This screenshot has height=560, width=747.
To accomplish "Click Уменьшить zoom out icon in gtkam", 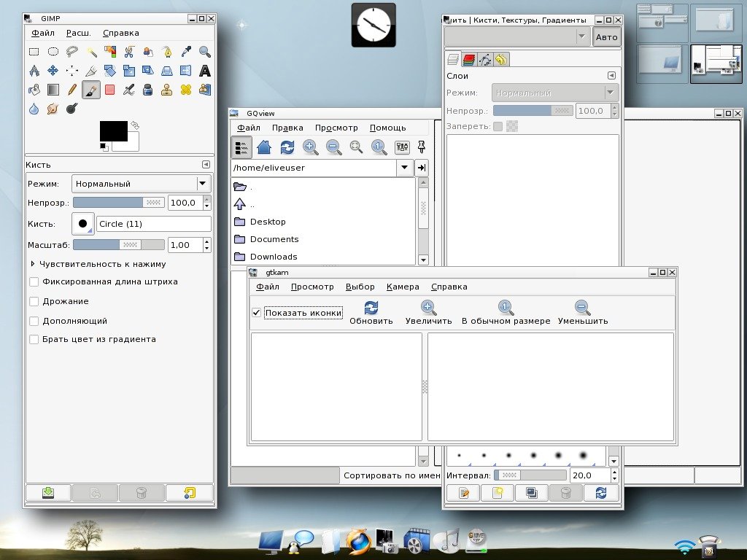I will 583,308.
